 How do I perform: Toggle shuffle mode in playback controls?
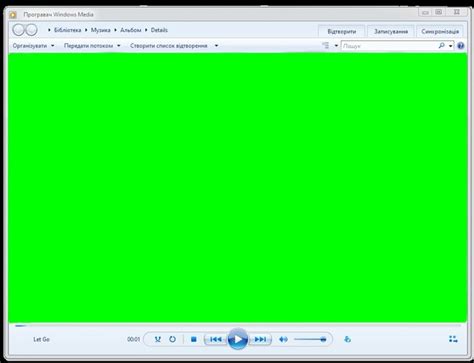[158, 339]
